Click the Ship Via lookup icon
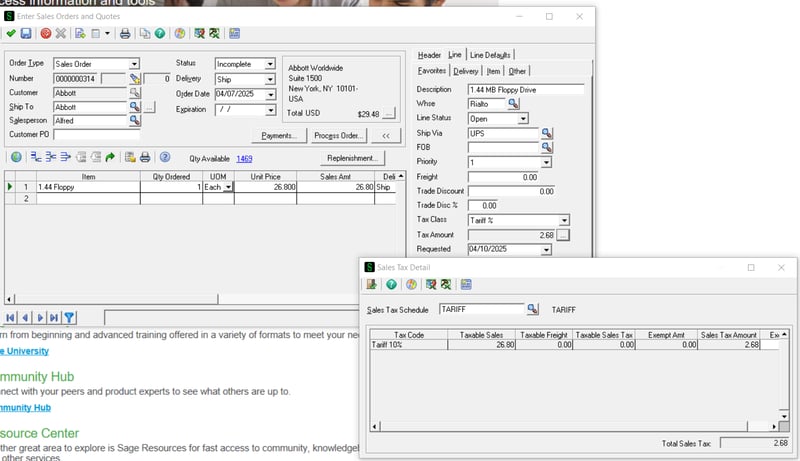The image size is (800, 461). [x=547, y=133]
